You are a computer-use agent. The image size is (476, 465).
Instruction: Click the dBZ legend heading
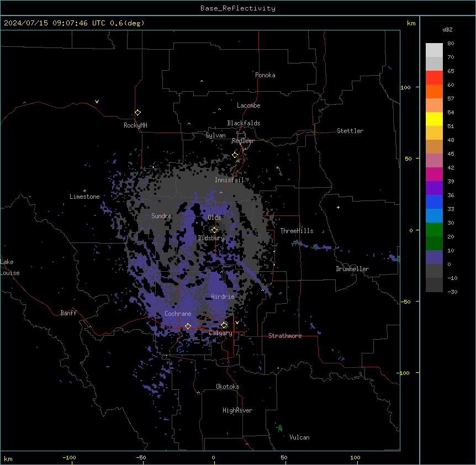447,30
